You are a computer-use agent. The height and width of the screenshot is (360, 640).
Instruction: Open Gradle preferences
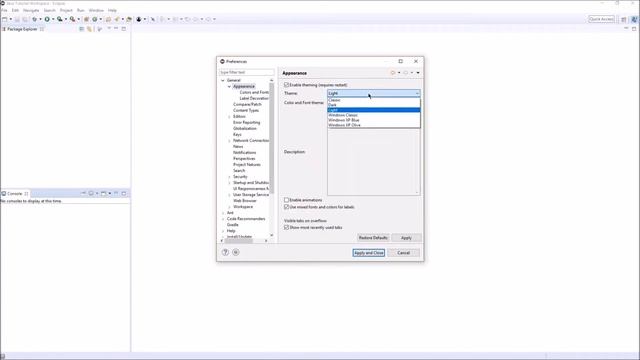click(233, 225)
